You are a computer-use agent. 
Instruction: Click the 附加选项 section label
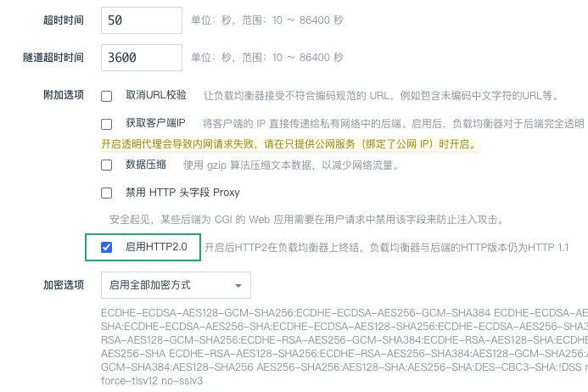pos(64,94)
